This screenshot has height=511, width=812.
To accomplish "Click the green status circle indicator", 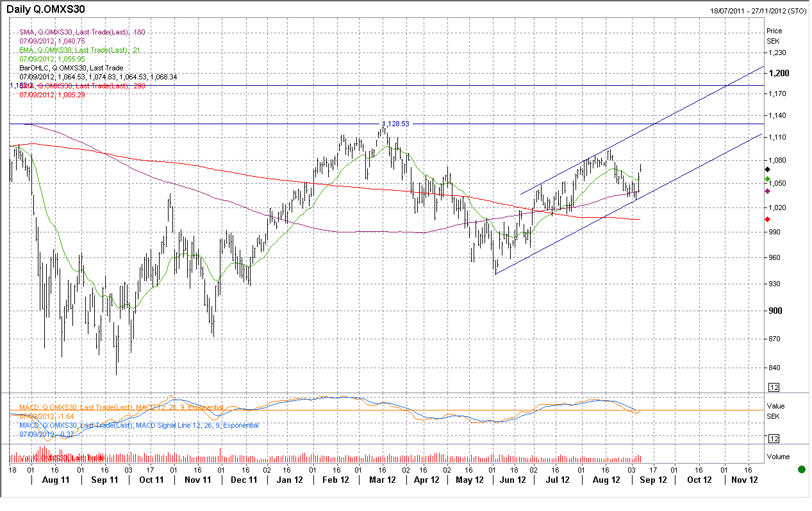I will (801, 469).
